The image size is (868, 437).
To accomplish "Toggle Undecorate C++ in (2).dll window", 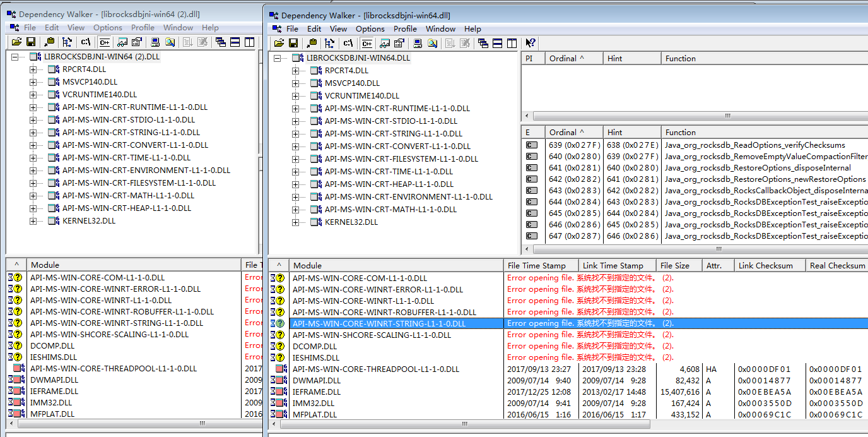I will pyautogui.click(x=105, y=42).
